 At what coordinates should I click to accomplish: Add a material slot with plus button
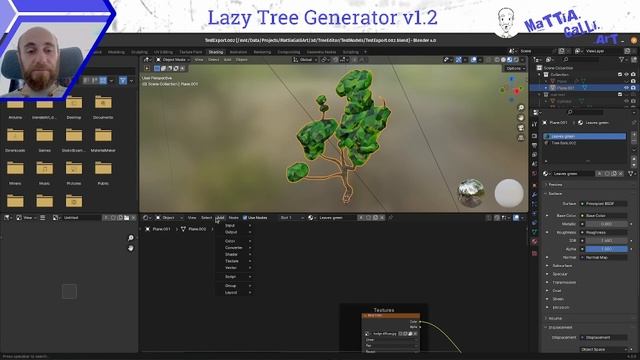(x=634, y=134)
